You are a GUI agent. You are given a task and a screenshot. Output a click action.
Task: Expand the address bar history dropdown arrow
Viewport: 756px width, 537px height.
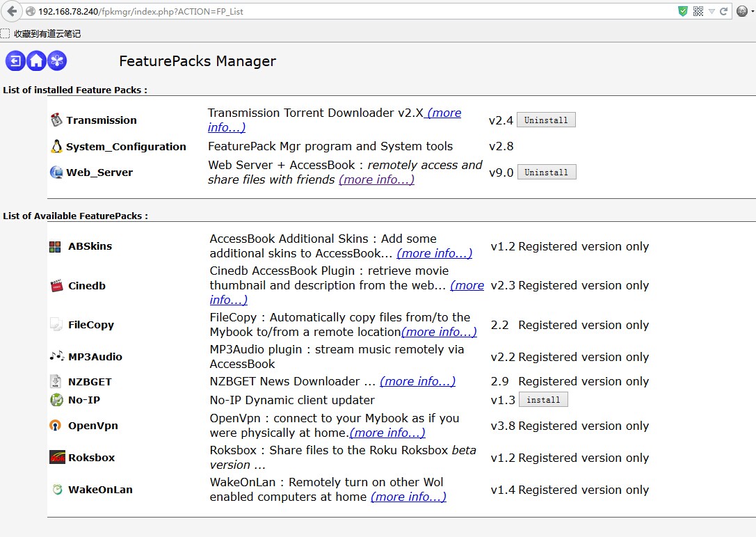(x=711, y=11)
